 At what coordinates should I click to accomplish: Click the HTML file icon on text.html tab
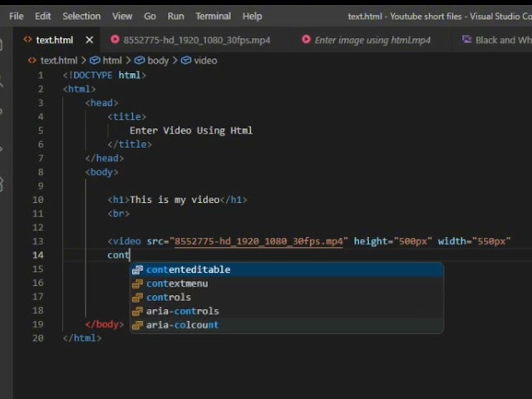coord(27,40)
